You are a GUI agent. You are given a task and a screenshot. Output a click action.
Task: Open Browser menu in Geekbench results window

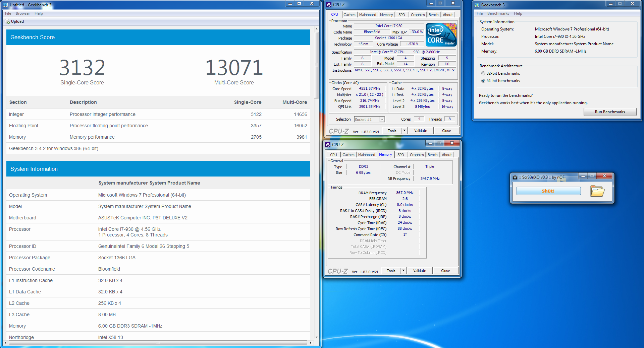[23, 13]
